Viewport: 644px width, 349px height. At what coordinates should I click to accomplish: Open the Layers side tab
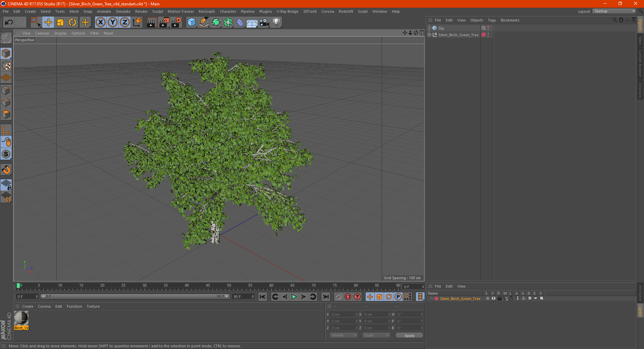point(640,311)
